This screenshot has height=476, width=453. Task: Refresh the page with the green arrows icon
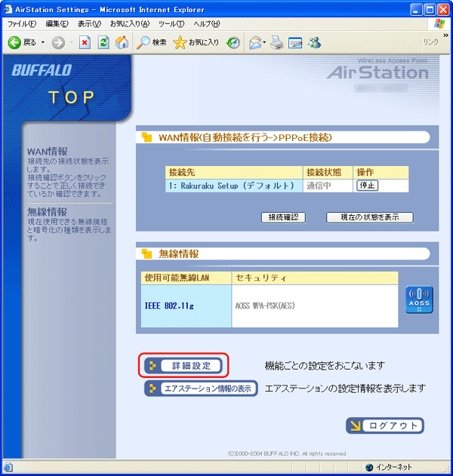(103, 43)
